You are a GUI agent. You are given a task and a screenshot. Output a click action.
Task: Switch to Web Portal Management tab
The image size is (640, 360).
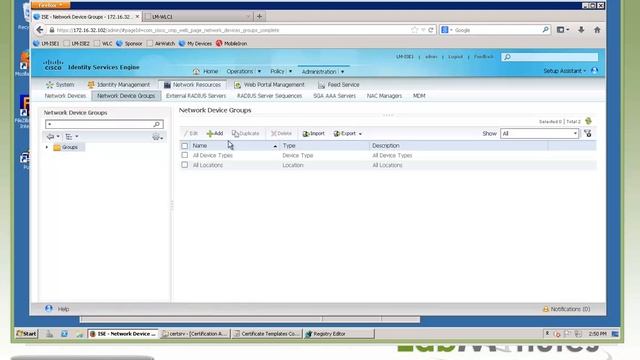point(269,84)
